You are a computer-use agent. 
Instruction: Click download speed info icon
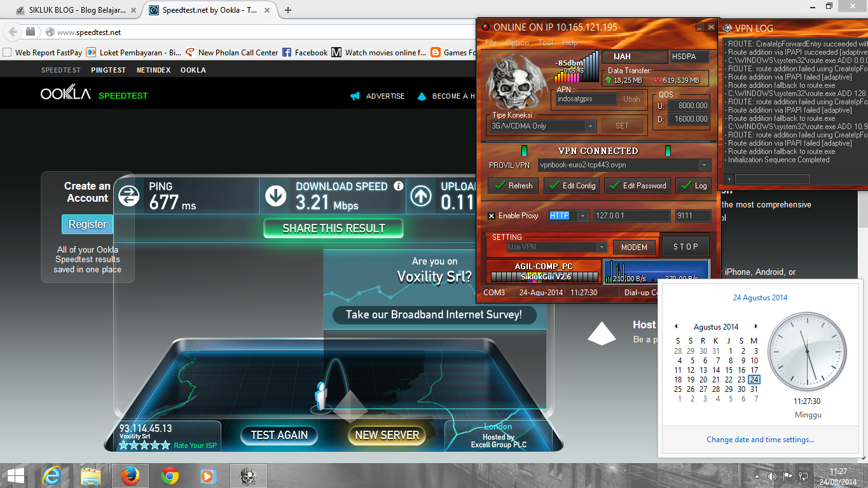399,186
